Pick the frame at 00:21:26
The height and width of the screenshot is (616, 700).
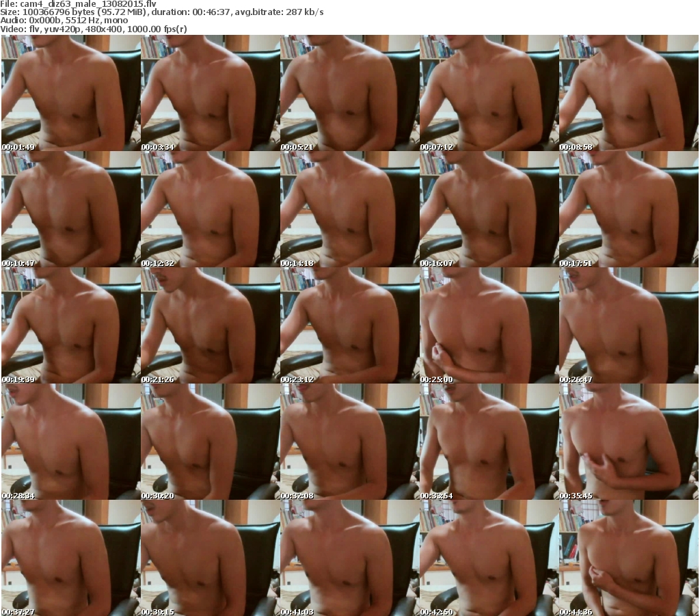tap(211, 325)
